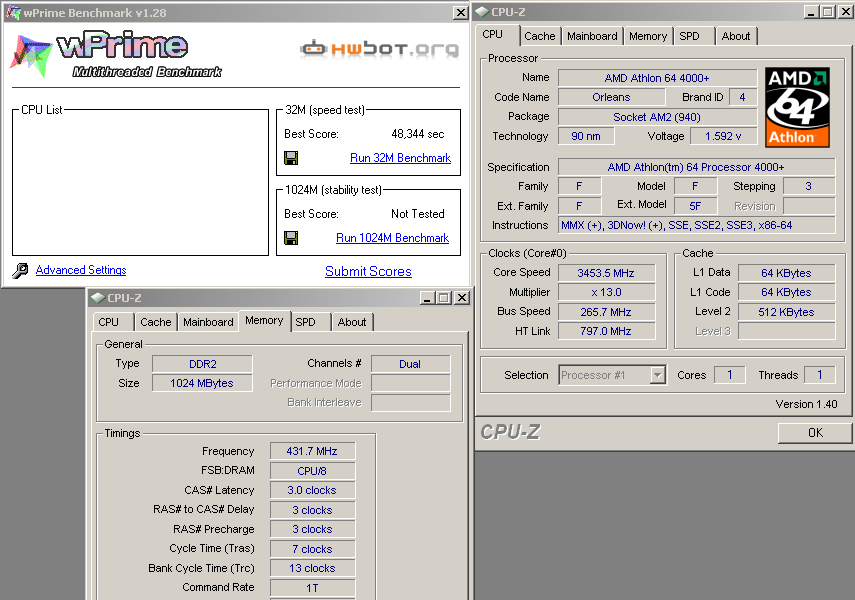This screenshot has width=855, height=600.
Task: Click the AMD 64 Athlon logo
Action: [797, 107]
